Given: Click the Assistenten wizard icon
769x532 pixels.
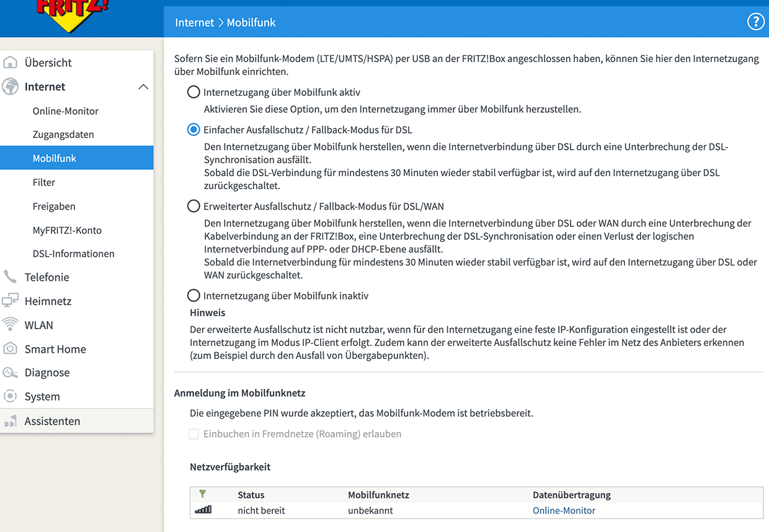Looking at the screenshot, I should [x=11, y=422].
